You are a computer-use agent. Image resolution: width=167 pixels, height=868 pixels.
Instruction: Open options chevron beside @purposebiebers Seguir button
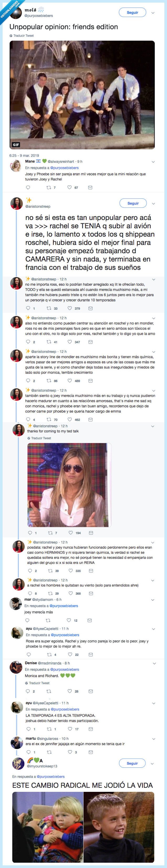pos(153,13)
